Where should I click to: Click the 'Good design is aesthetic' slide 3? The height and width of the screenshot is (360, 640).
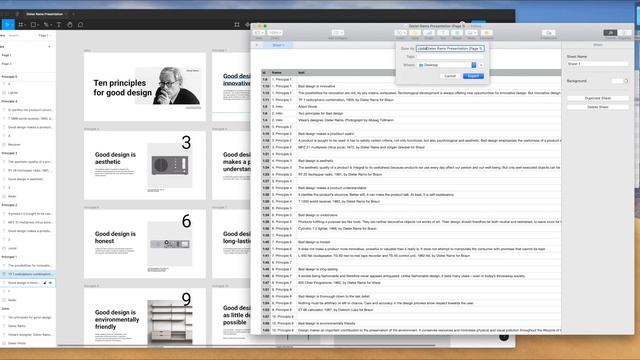[145, 165]
